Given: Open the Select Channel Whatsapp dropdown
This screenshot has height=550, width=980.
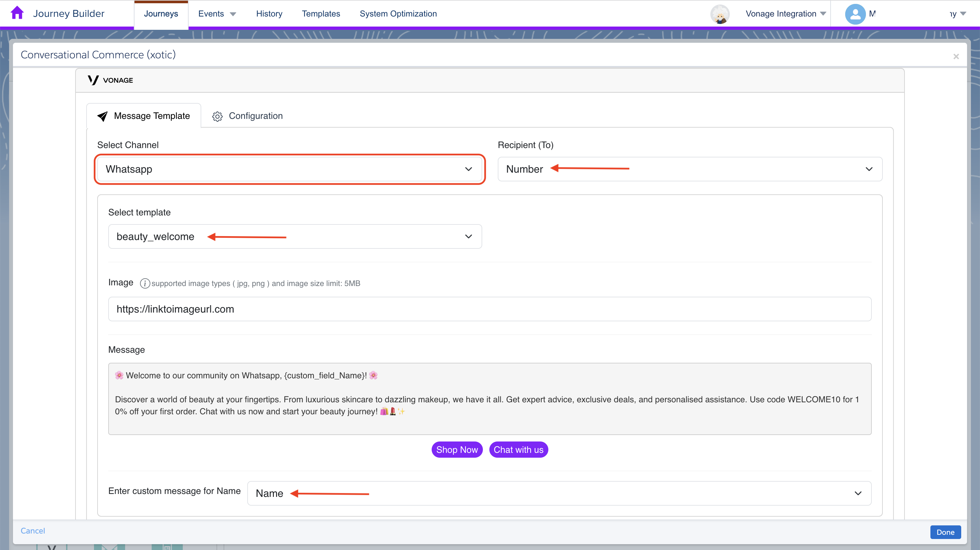Looking at the screenshot, I should [x=289, y=169].
